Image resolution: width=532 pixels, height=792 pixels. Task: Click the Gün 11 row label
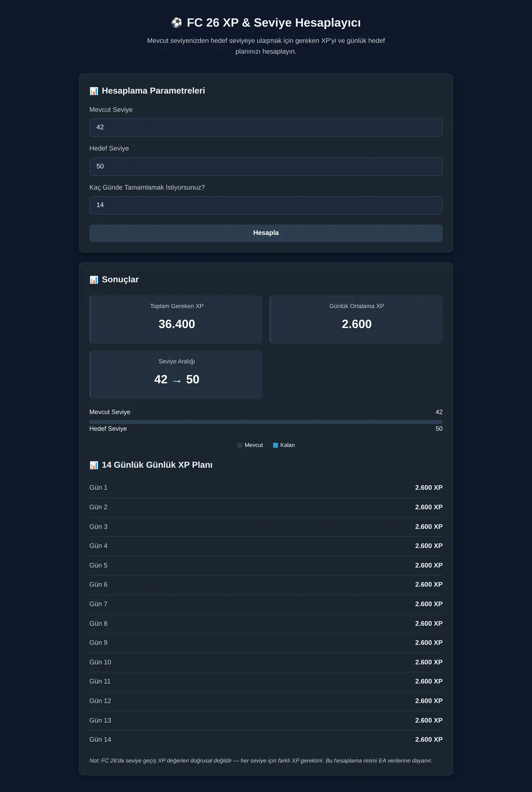pyautogui.click(x=100, y=681)
